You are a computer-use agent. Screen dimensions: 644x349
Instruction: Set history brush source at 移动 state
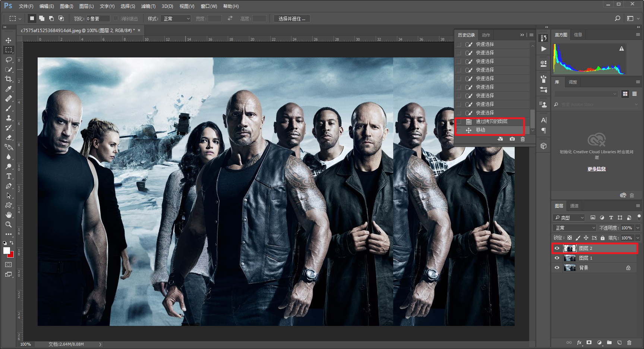coord(459,130)
